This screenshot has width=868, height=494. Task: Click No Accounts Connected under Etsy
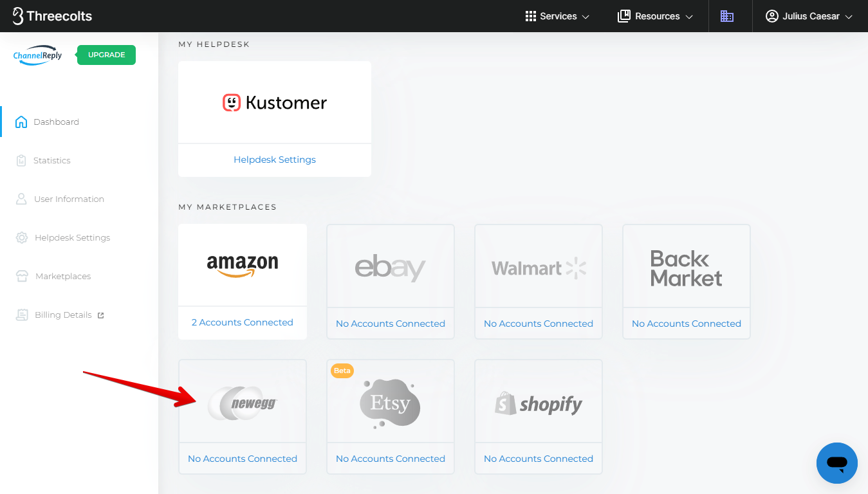coord(391,459)
